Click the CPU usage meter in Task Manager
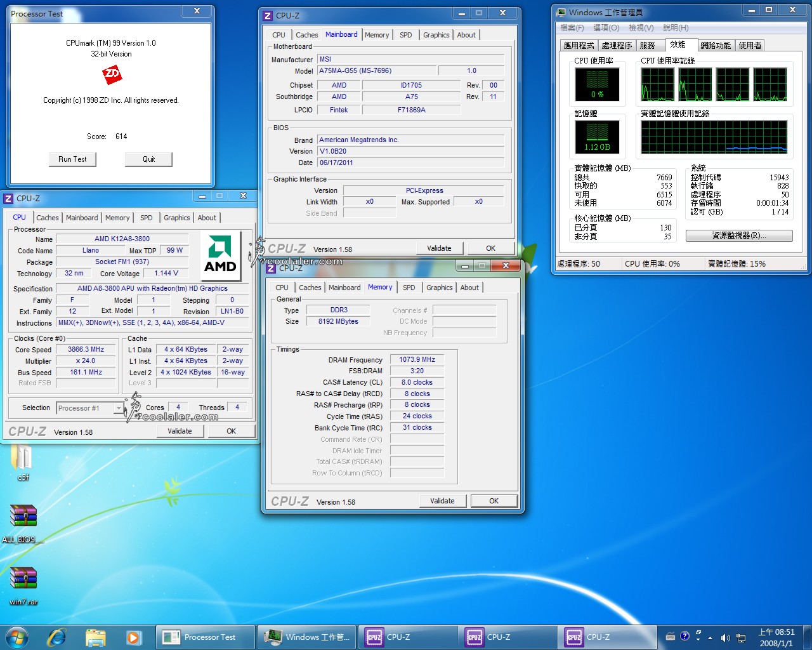 coord(597,84)
